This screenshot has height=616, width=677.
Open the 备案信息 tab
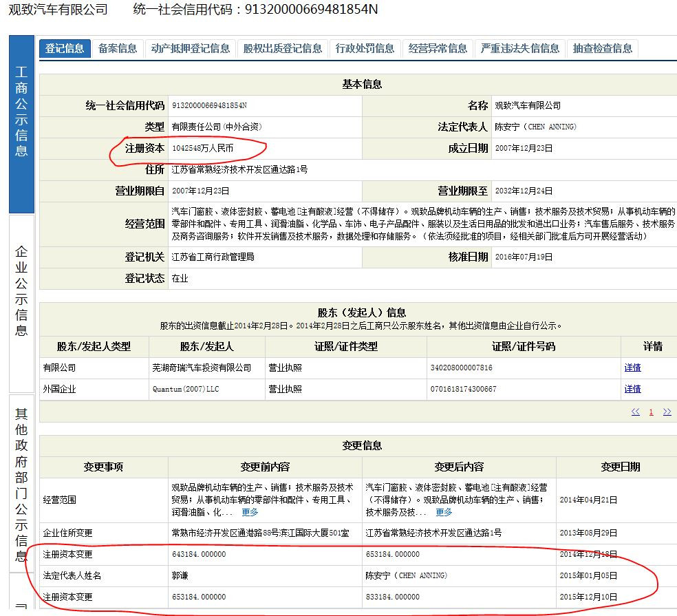point(118,48)
